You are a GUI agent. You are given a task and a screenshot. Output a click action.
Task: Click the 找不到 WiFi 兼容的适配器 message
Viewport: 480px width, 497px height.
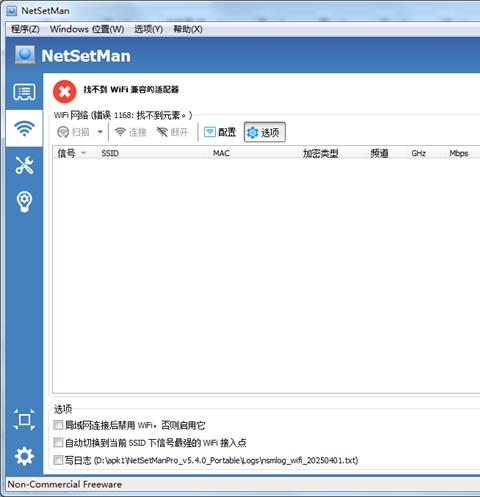click(131, 89)
